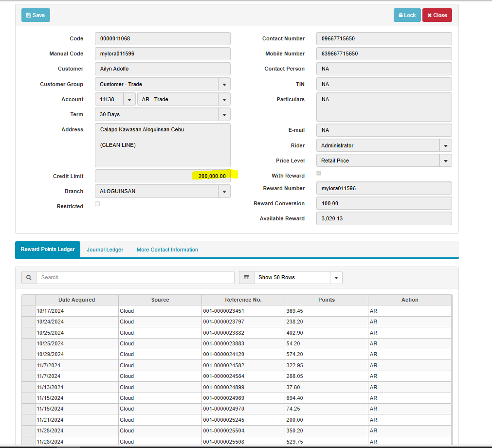The width and height of the screenshot is (492, 448).
Task: Open the Price Level dropdown
Action: click(445, 161)
